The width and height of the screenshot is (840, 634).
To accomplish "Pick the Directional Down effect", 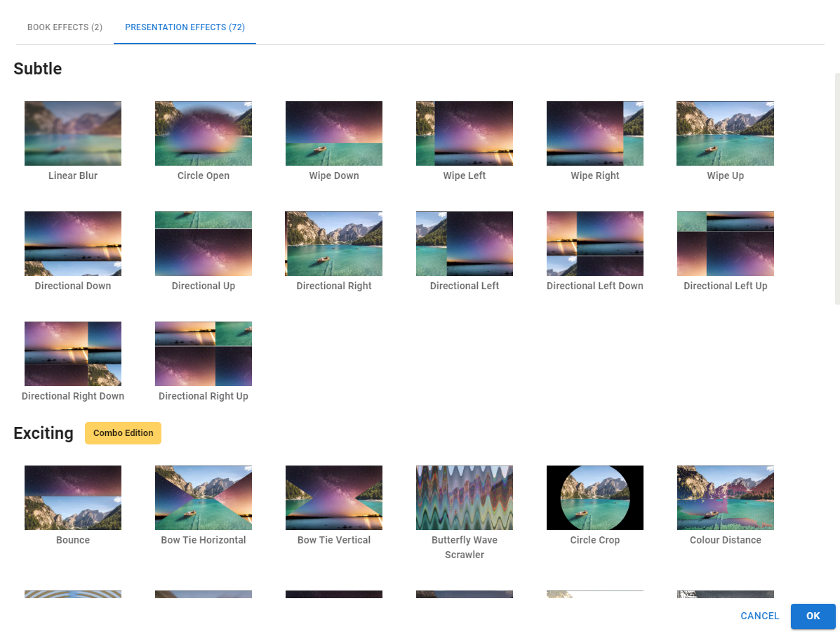I will click(x=73, y=244).
